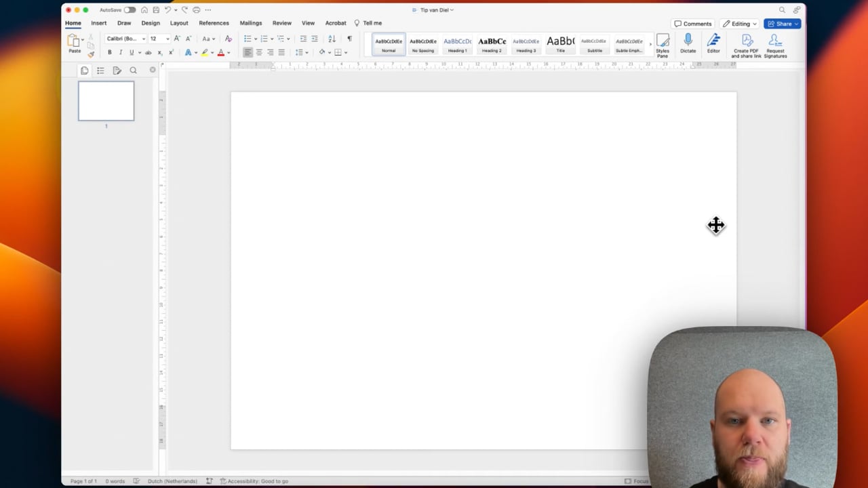Switch to the Mailings ribbon tab
The image size is (868, 488).
tap(250, 22)
